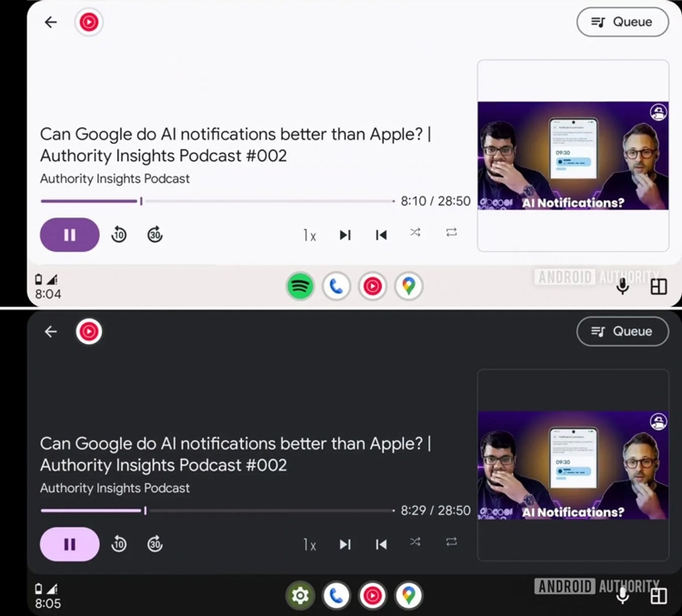Screen dimensions: 682x616
Task: Tap podcast artwork thumbnail in light player
Action: [573, 156]
